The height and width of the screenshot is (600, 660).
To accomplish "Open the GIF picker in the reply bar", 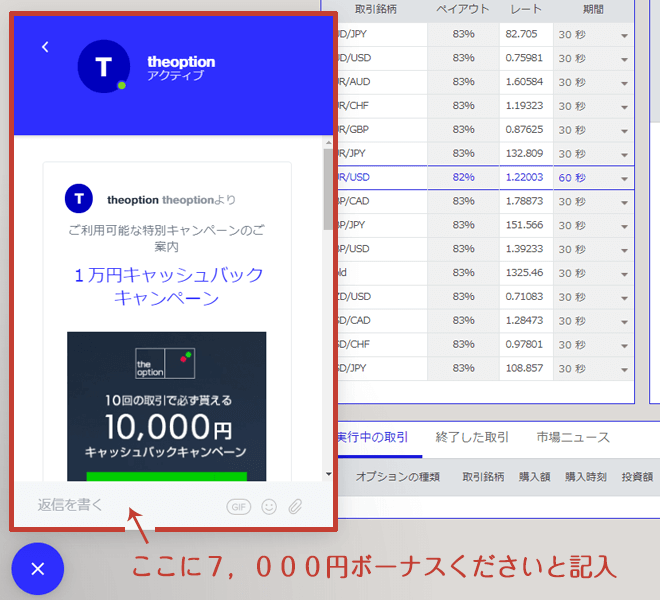I will (239, 507).
